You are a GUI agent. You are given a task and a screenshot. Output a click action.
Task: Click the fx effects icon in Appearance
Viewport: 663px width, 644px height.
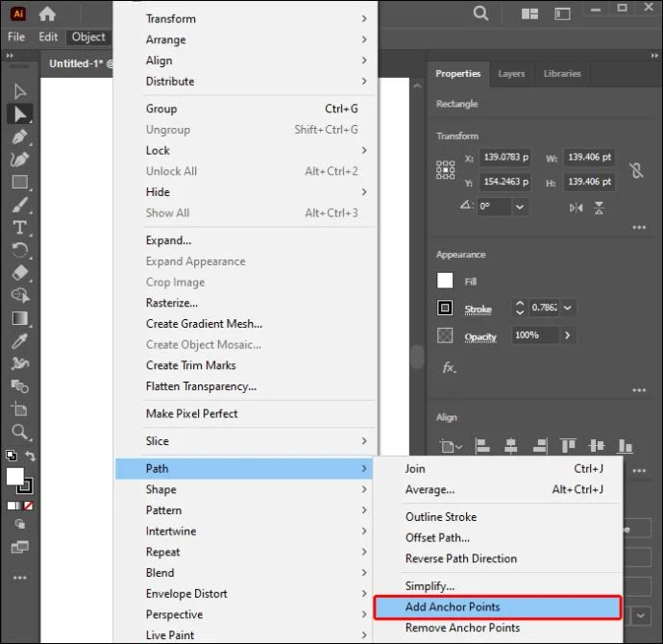click(x=449, y=368)
